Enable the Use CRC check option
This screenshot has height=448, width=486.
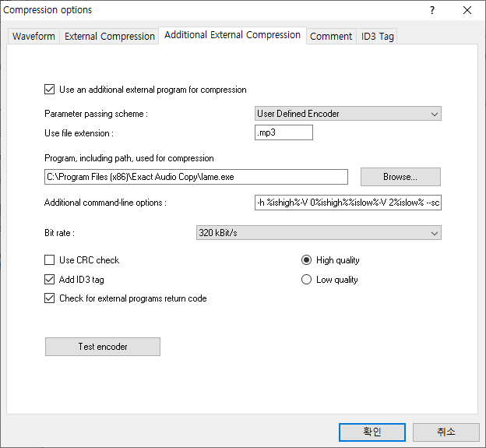click(51, 260)
